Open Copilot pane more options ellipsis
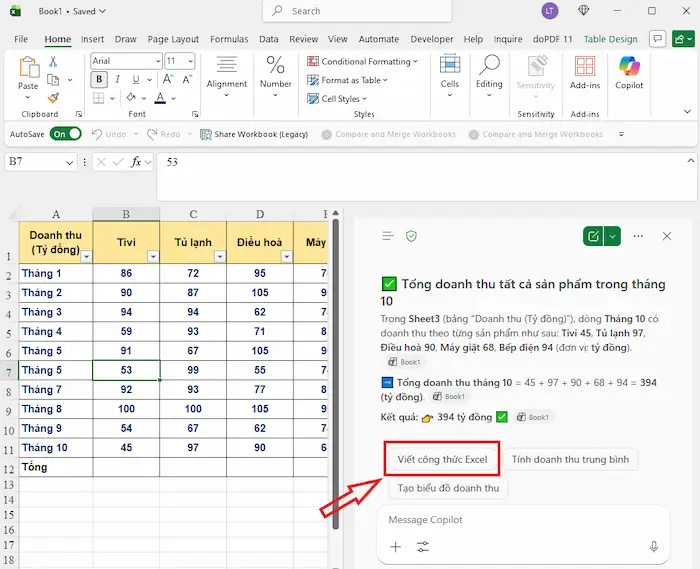This screenshot has width=700, height=569. (x=638, y=236)
